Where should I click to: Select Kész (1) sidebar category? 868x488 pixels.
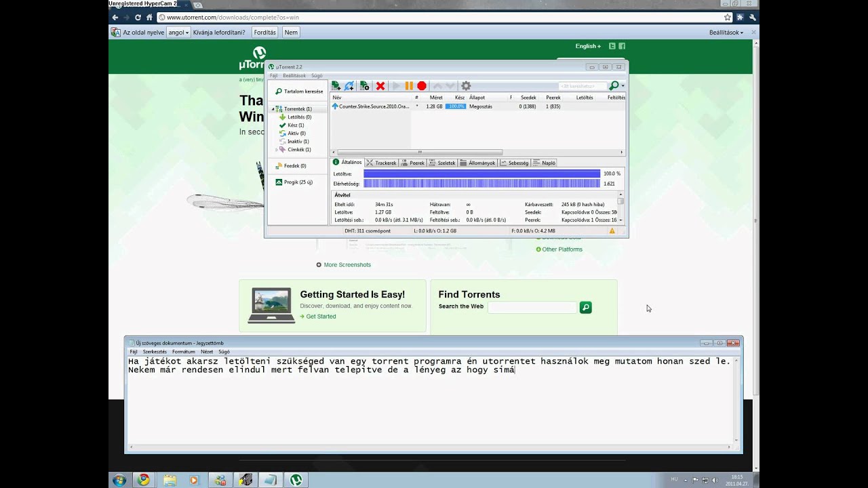(x=292, y=125)
